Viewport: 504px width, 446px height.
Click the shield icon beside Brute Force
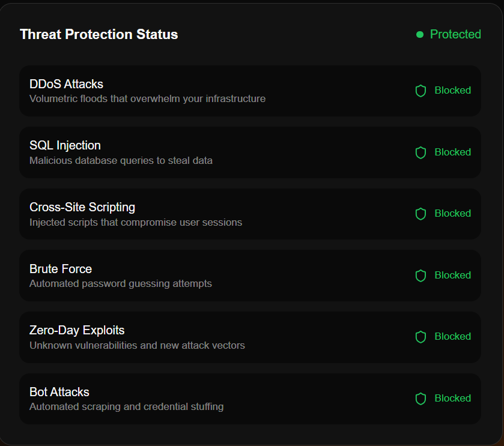pos(421,276)
